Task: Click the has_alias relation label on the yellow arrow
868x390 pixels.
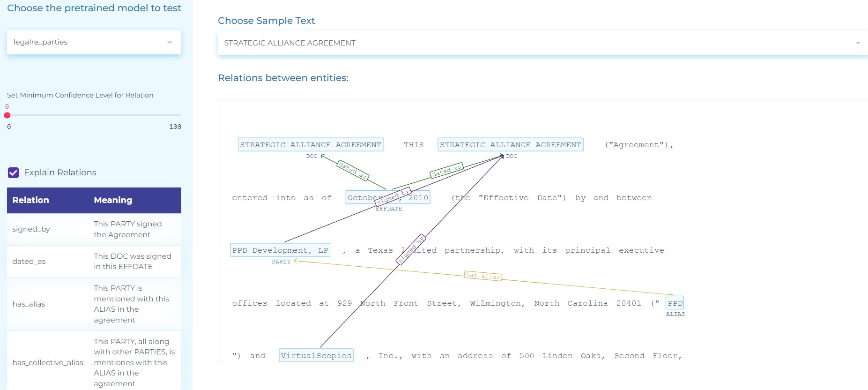Action: 483,276
